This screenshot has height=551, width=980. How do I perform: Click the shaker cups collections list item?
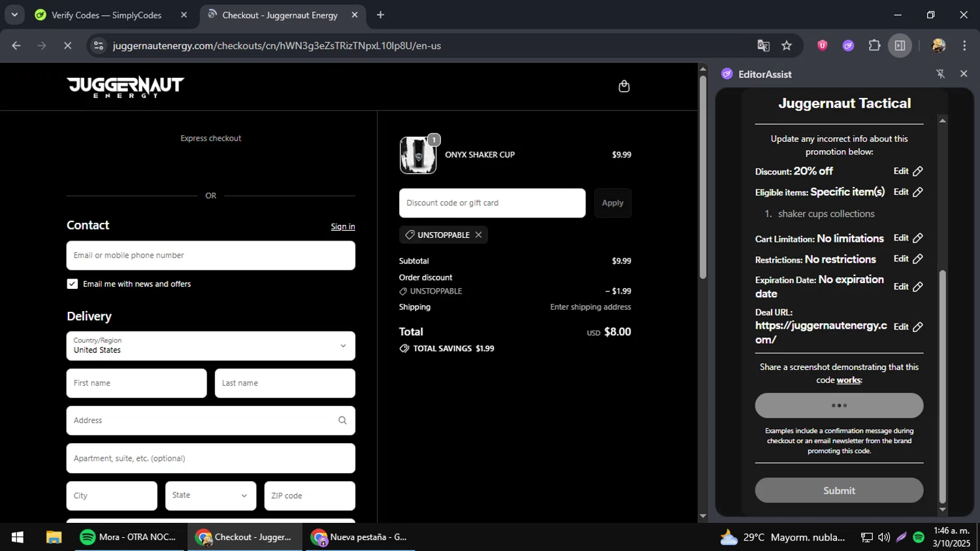click(x=826, y=214)
